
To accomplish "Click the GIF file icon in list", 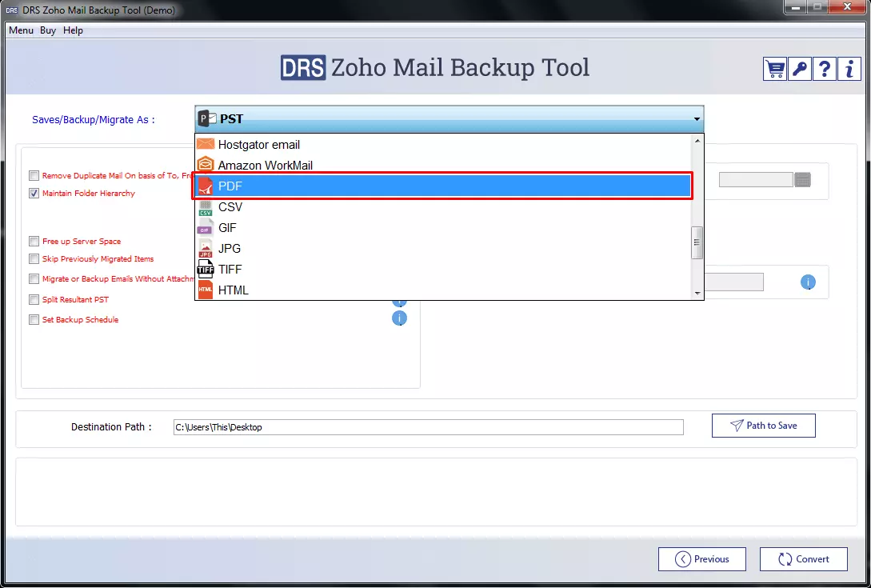I will [x=206, y=227].
